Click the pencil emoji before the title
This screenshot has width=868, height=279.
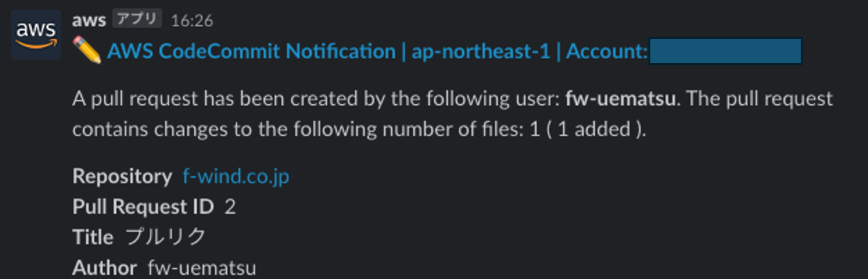click(x=87, y=51)
